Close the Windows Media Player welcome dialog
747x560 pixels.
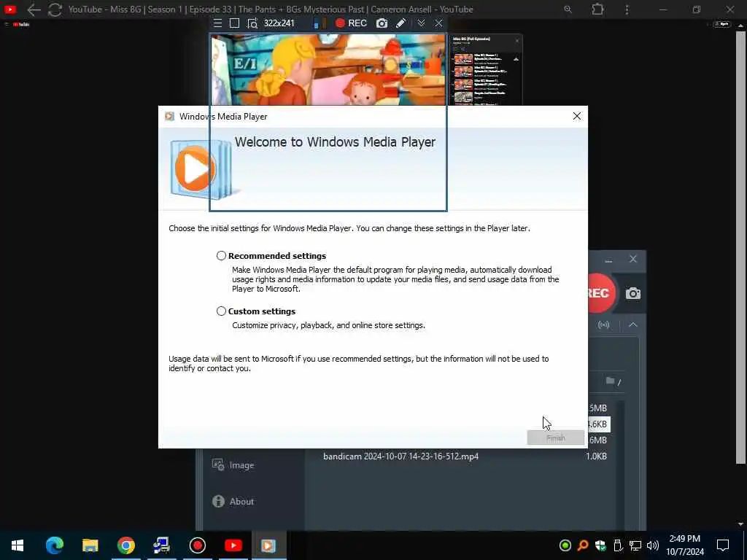point(576,116)
